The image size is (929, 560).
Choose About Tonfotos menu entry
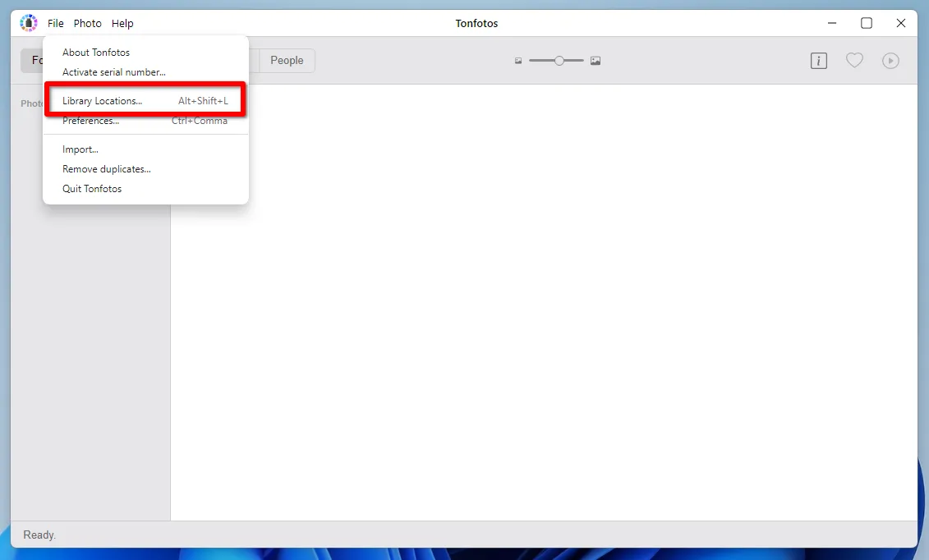pyautogui.click(x=96, y=53)
